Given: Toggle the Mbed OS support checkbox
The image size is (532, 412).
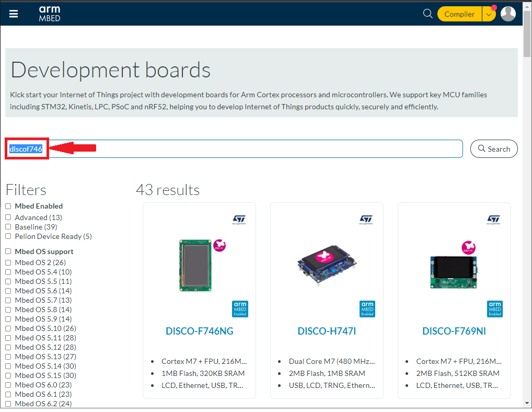Looking at the screenshot, I should 8,251.
